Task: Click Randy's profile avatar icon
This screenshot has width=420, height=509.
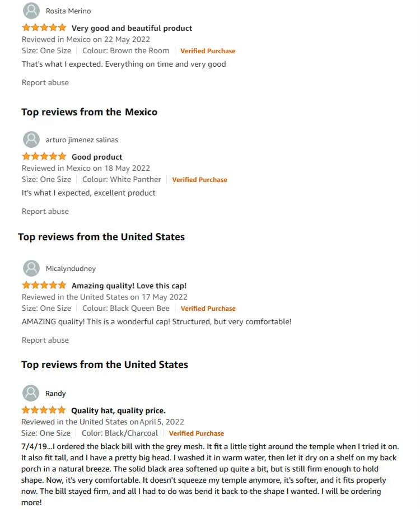Action: tap(31, 393)
